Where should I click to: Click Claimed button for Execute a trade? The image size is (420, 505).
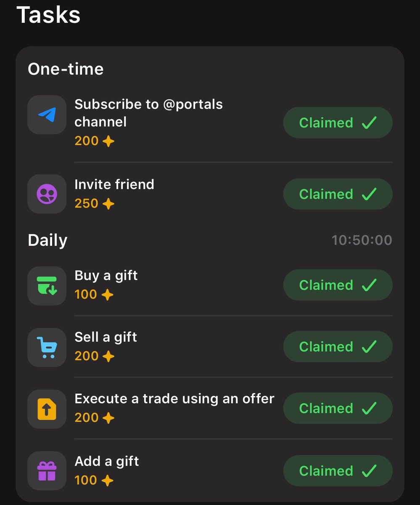338,408
